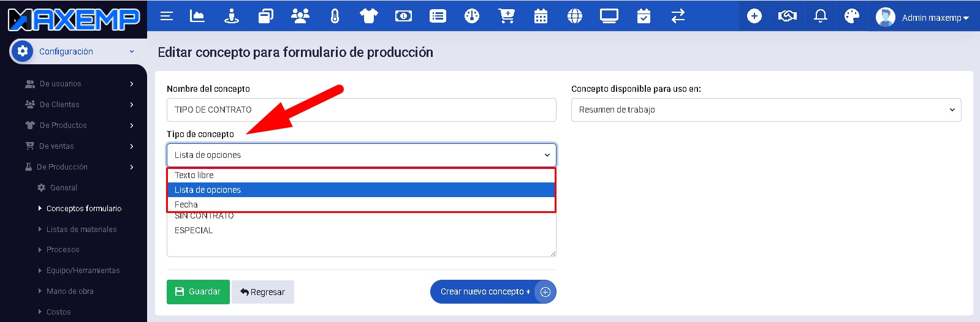Open the Resumen de trabajo dropdown
This screenshot has width=980, height=322.
766,110
